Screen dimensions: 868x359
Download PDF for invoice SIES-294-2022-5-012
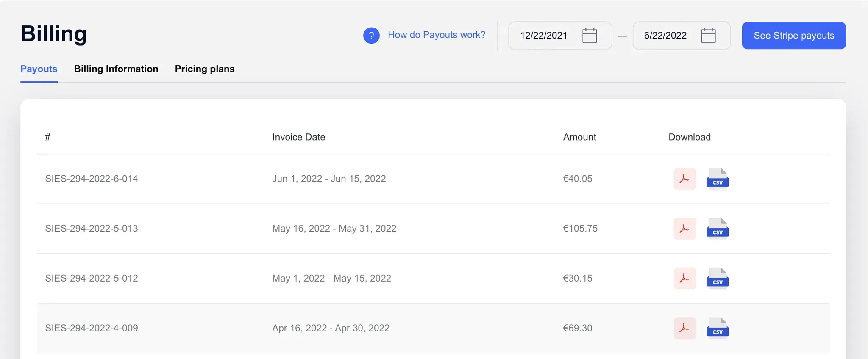pos(684,278)
